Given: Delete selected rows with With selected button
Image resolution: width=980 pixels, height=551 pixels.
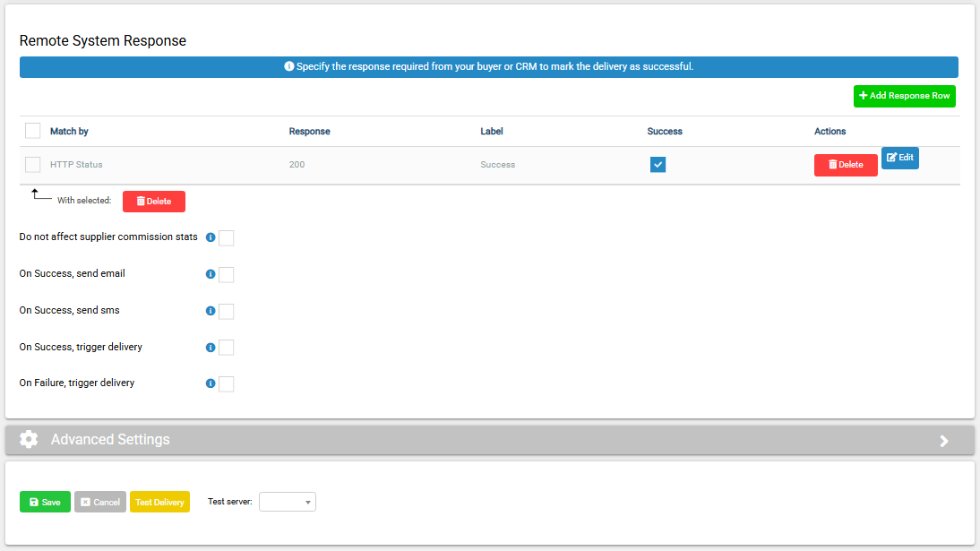Looking at the screenshot, I should (x=154, y=202).
